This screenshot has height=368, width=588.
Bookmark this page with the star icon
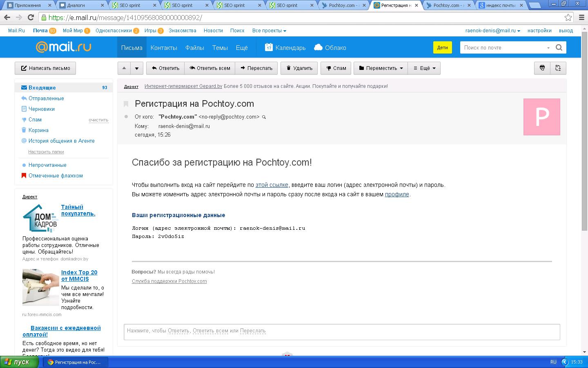[568, 18]
